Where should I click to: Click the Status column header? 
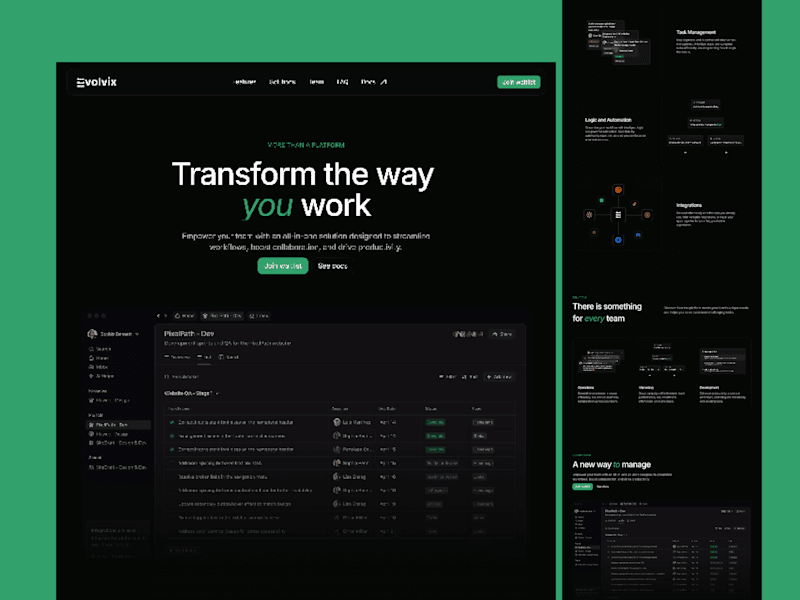(431, 409)
